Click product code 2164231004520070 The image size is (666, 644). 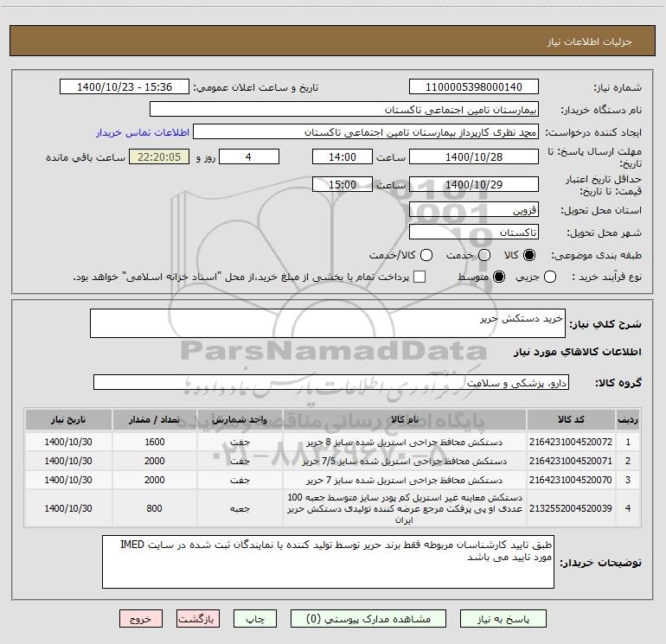pos(571,480)
